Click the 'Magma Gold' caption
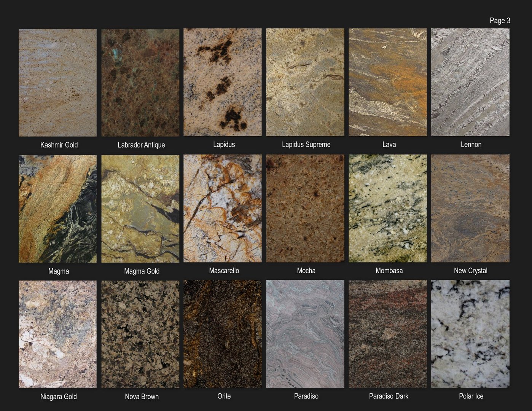This screenshot has height=411, width=532. (142, 271)
